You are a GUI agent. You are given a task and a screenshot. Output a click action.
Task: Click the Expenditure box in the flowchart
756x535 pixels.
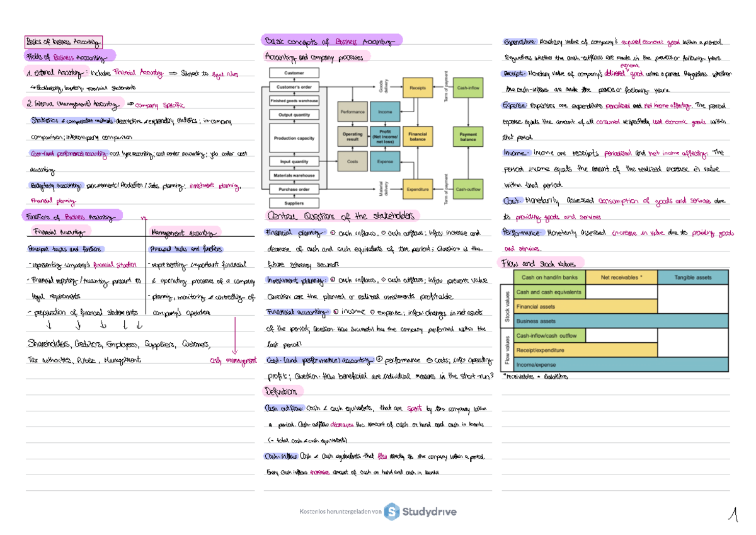coord(418,189)
